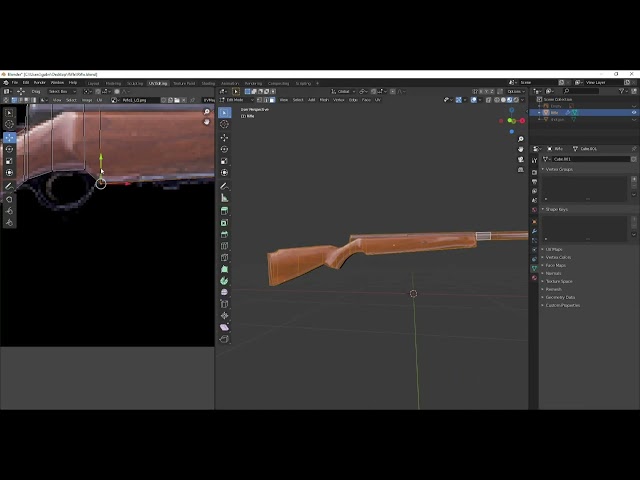Viewport: 640px width, 480px height.
Task: Open the viewport Options dropdown
Action: pyautogui.click(x=516, y=91)
